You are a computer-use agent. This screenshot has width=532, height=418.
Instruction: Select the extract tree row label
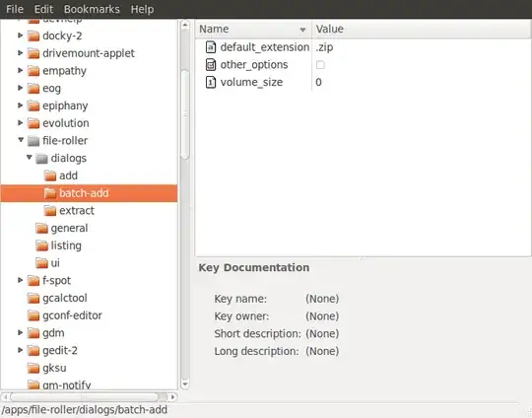(x=77, y=211)
